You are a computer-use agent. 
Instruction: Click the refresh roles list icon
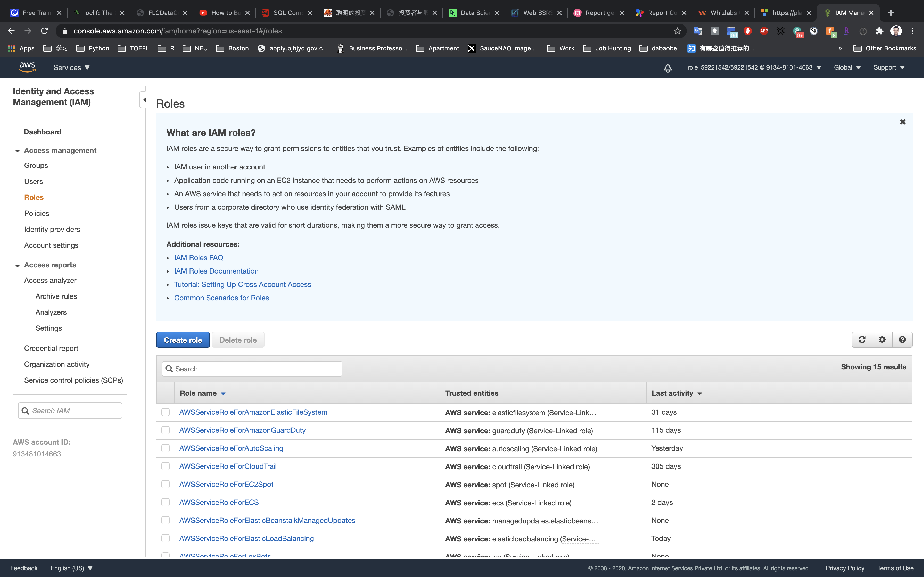coord(862,340)
